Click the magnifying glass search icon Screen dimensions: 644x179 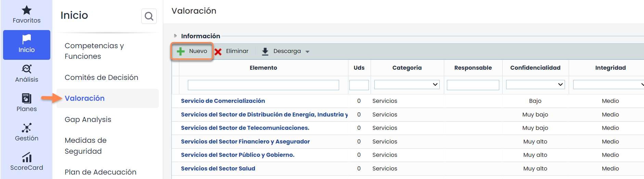click(149, 16)
